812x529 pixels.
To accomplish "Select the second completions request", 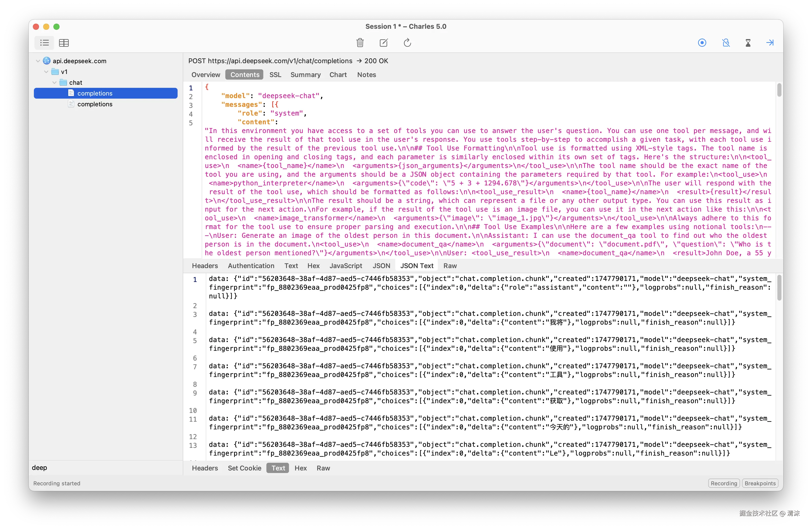I will coord(94,104).
